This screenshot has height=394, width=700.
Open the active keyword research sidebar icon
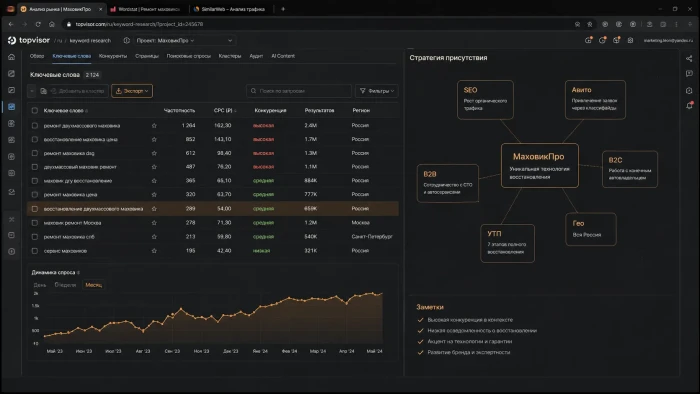[x=12, y=107]
